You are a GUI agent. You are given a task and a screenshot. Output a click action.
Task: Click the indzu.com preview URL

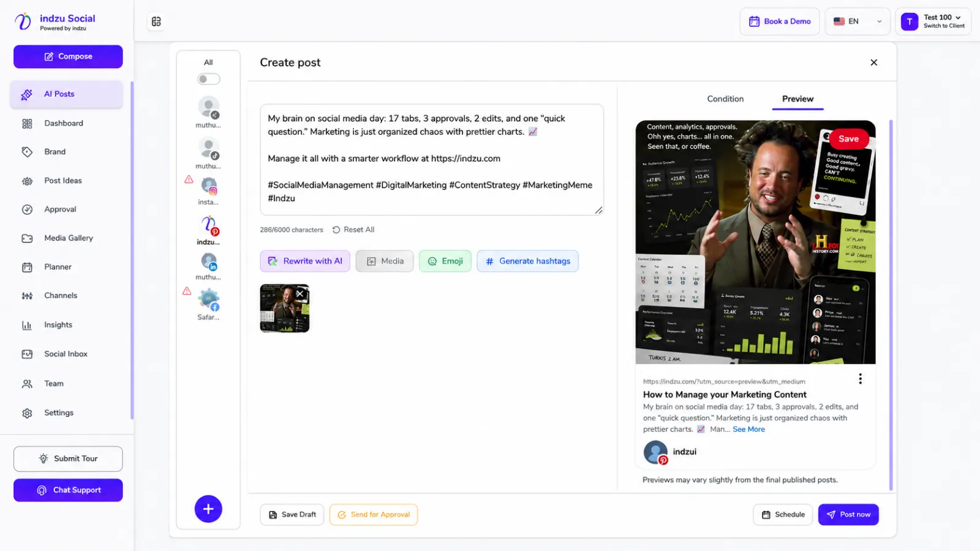pyautogui.click(x=724, y=382)
